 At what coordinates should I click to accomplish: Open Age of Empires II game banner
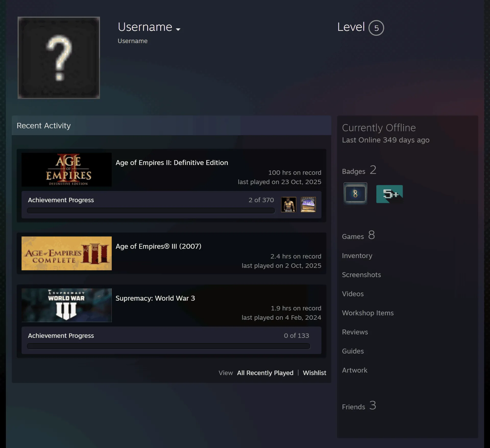[x=67, y=170]
